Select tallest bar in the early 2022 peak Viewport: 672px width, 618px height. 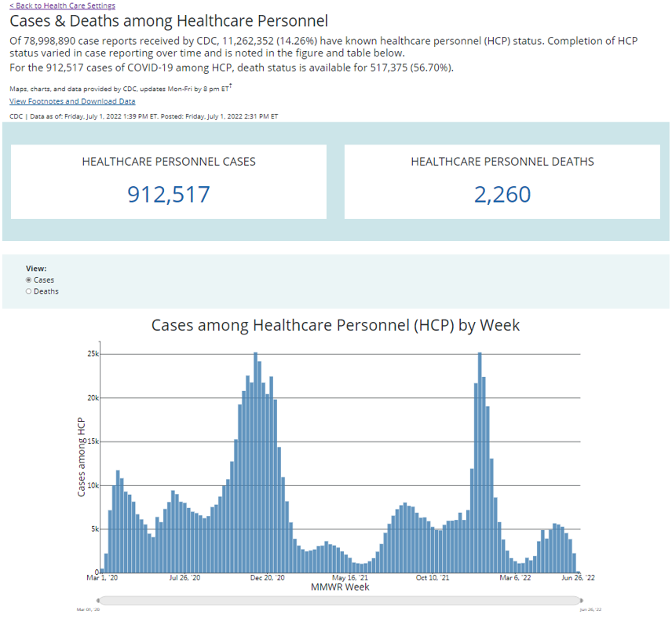click(x=480, y=463)
